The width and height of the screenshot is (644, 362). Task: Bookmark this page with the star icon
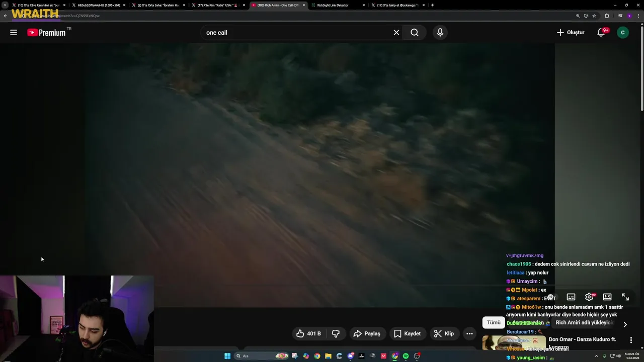594,16
